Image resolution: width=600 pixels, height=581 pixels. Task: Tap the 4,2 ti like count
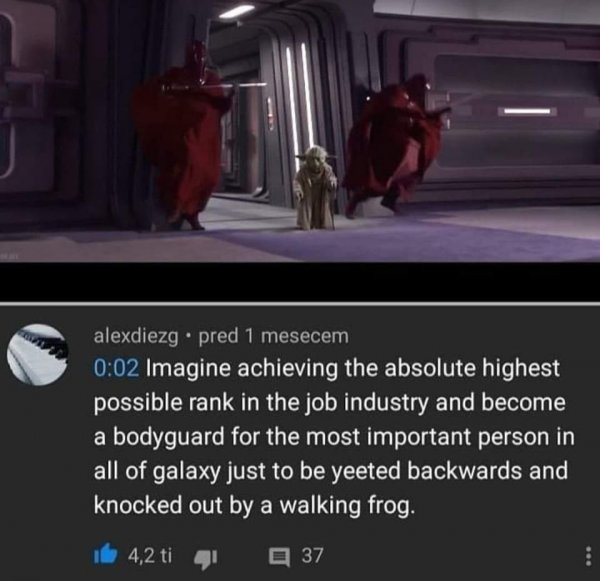click(150, 555)
